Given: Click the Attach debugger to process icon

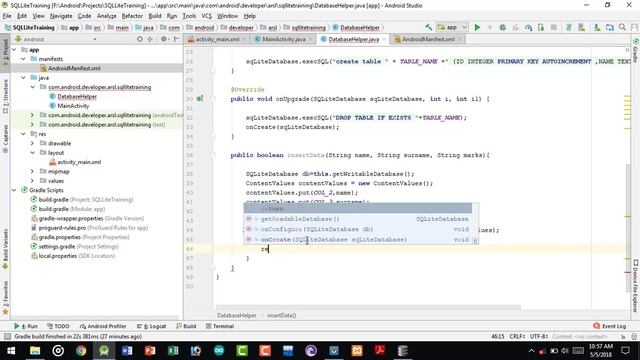Looking at the screenshot, I should (x=541, y=27).
